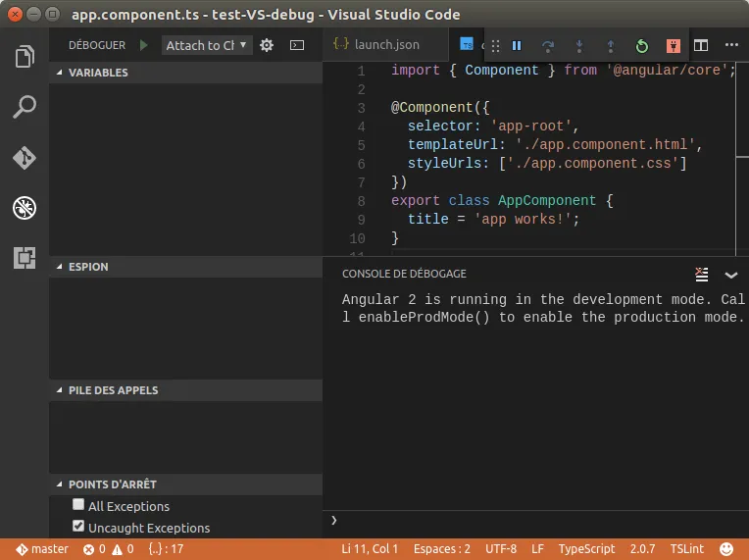The height and width of the screenshot is (560, 749).
Task: Collapse the VARIABLES section
Action: (185, 73)
